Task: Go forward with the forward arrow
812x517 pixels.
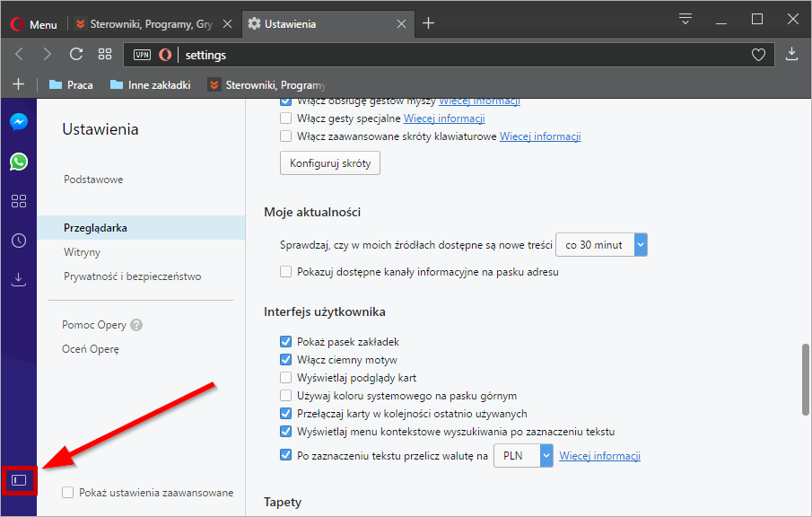Action: (x=48, y=54)
